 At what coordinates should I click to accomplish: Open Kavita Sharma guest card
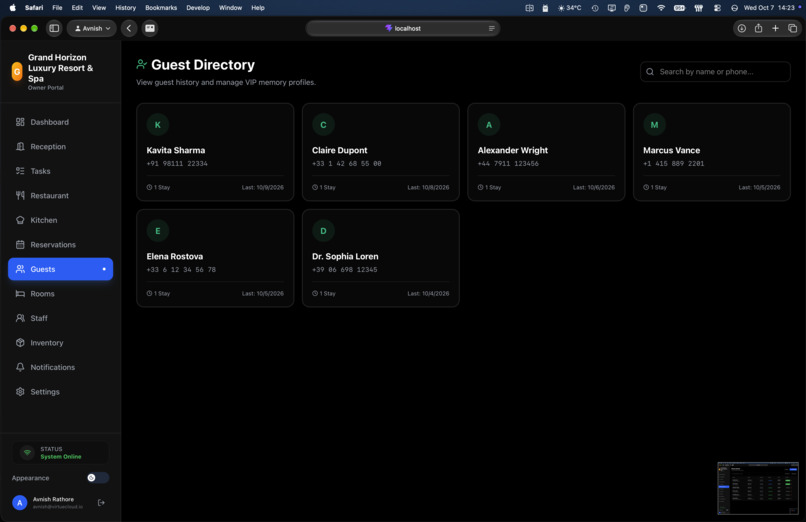pos(215,152)
